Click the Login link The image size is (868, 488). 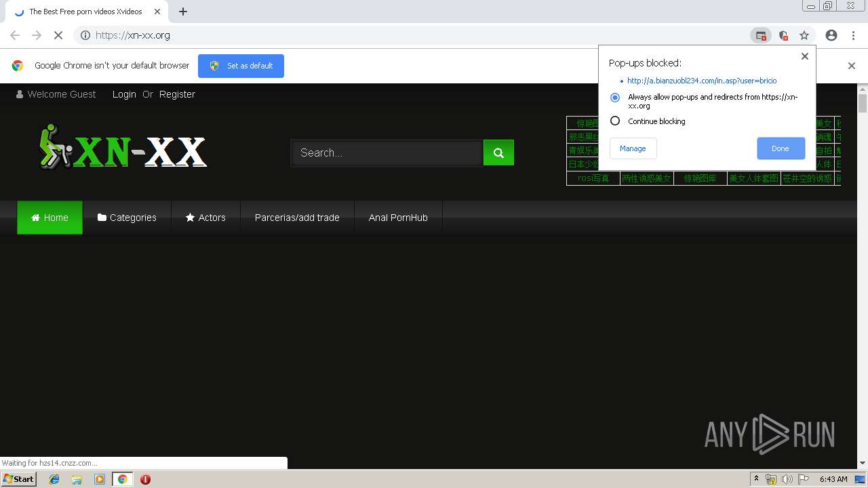click(124, 94)
